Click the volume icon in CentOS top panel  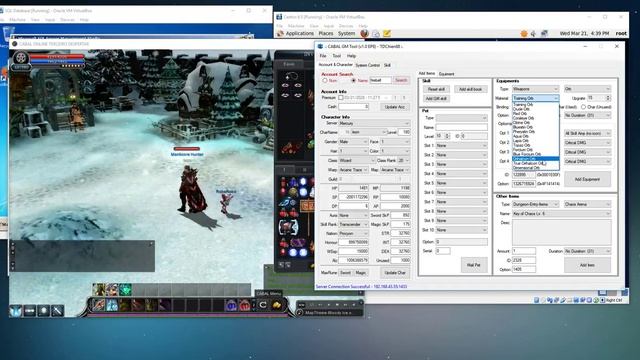[x=533, y=33]
